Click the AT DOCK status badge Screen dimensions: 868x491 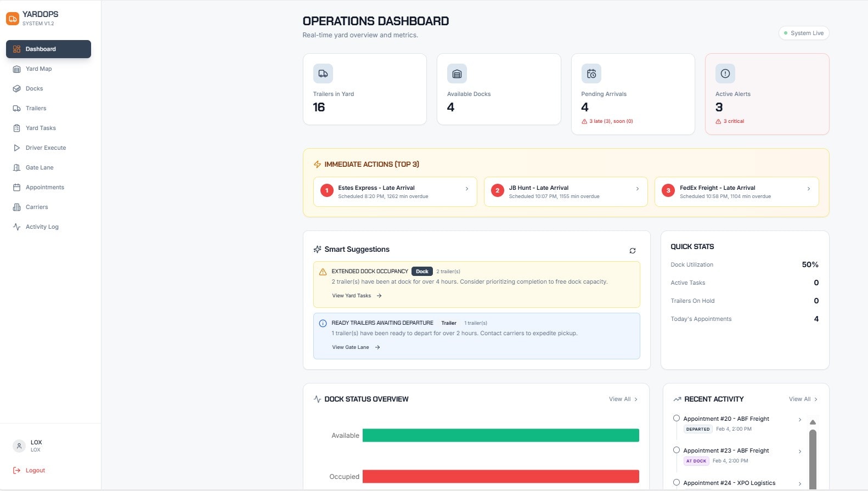[x=696, y=461]
